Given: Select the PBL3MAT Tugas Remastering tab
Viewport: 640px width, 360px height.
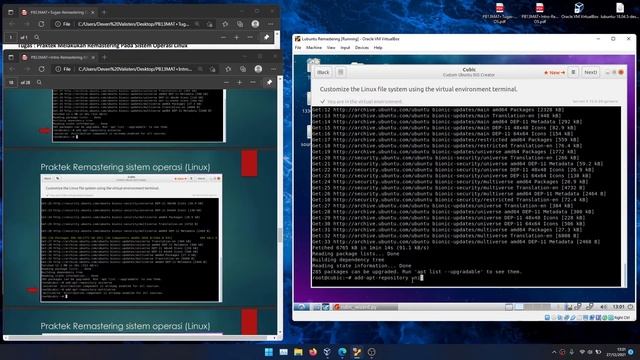Looking at the screenshot, I should tap(58, 12).
